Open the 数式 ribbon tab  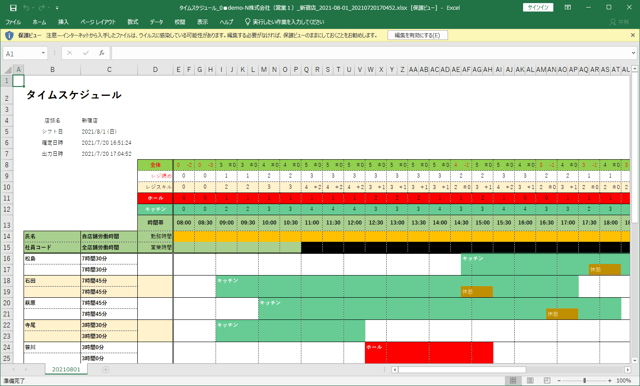coord(133,22)
